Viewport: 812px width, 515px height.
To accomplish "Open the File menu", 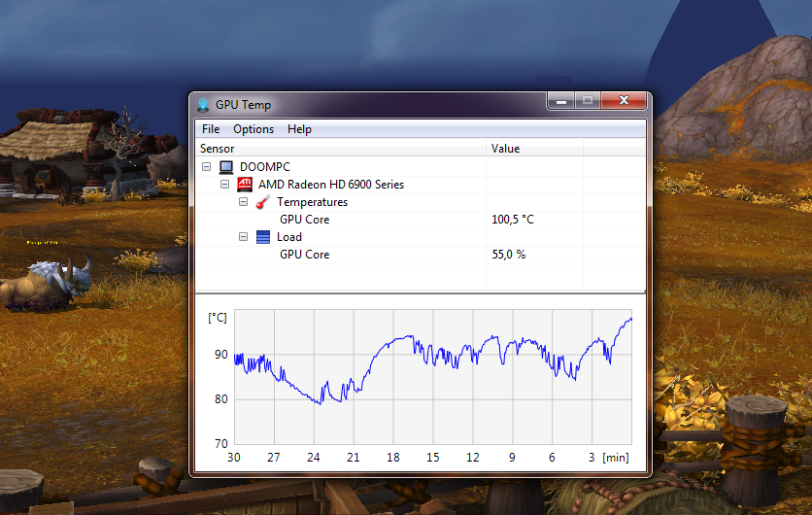I will [x=211, y=129].
